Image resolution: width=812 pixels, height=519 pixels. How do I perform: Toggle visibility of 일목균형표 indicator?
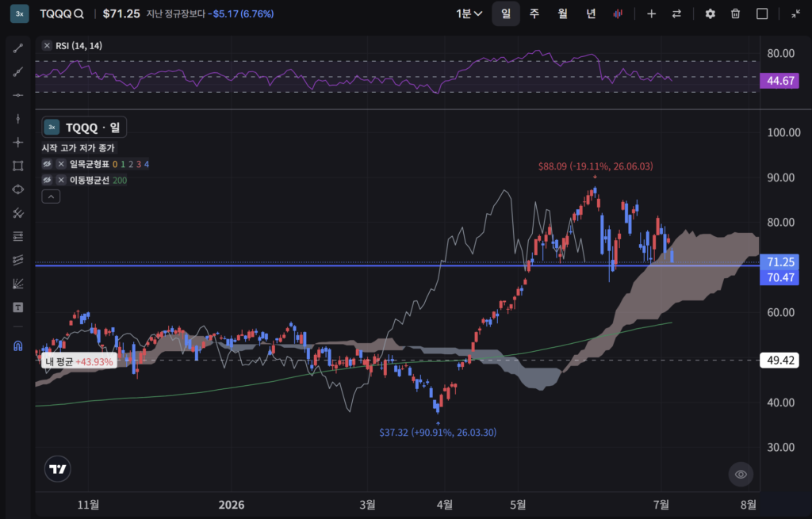tap(47, 164)
